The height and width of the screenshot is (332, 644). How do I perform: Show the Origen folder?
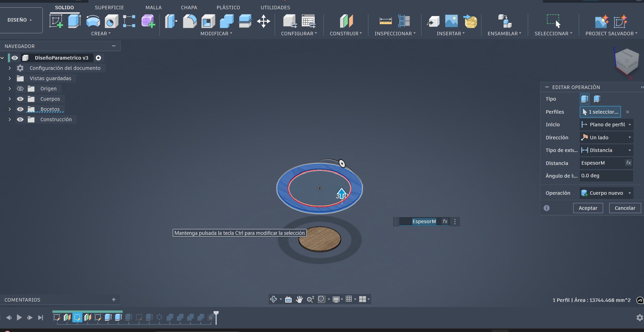click(x=20, y=89)
